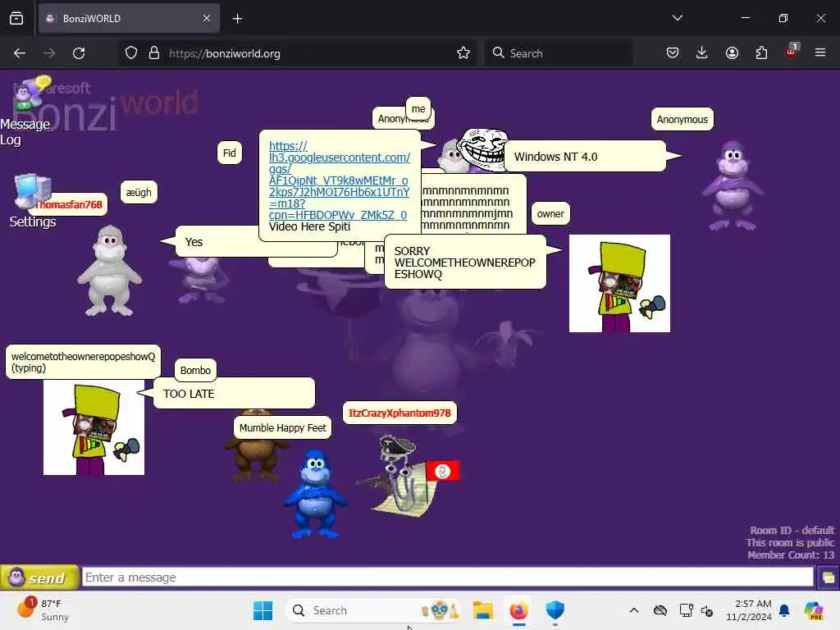Click the uBlock extension icon
The width and height of the screenshot is (840, 630).
coord(792,52)
